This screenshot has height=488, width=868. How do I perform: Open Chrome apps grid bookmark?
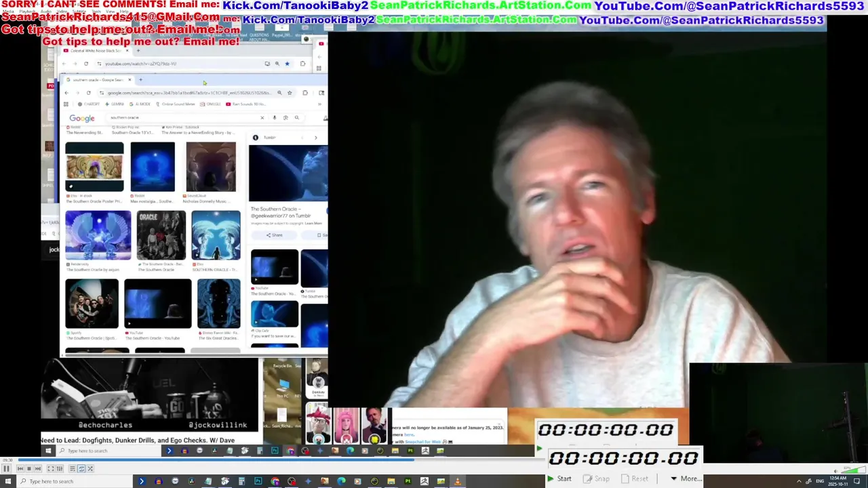coord(66,104)
